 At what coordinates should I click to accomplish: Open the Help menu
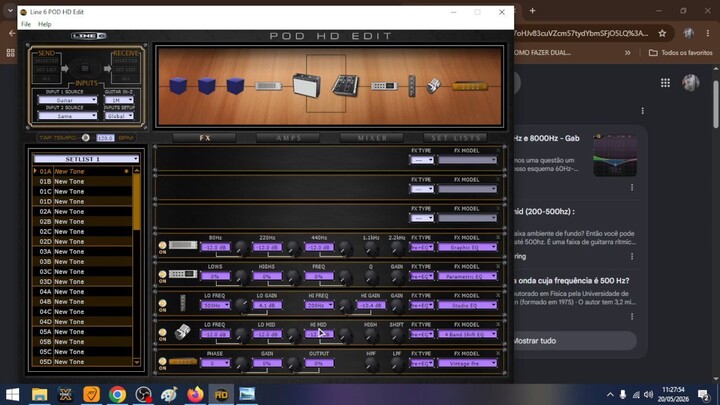[45, 24]
